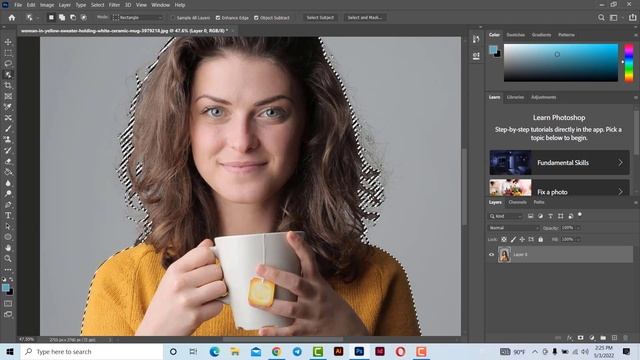
Task: Select the Rectangular Marquee tool
Action: [x=8, y=53]
